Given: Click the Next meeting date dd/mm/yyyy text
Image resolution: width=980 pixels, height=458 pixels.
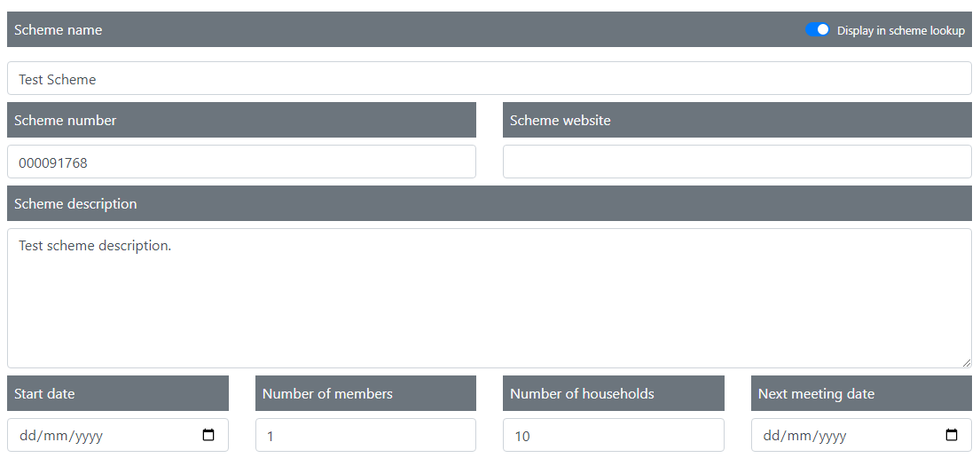Looking at the screenshot, I should (805, 436).
